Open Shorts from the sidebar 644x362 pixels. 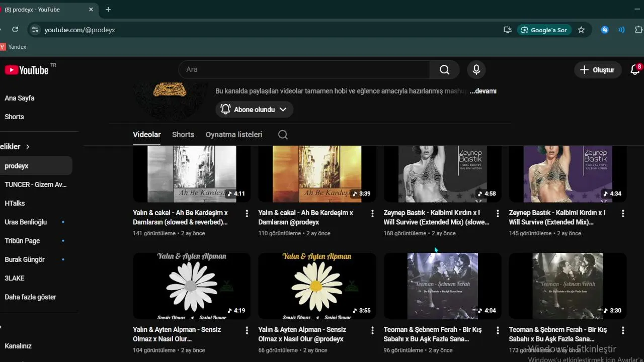pos(14,117)
